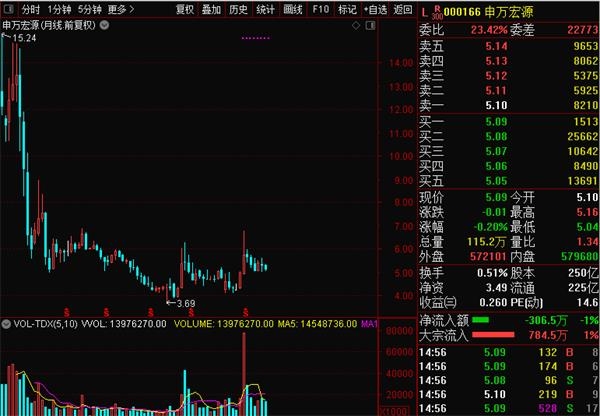600x416 pixels.
Task: Click the green 净流入额 bar
Action: click(481, 320)
